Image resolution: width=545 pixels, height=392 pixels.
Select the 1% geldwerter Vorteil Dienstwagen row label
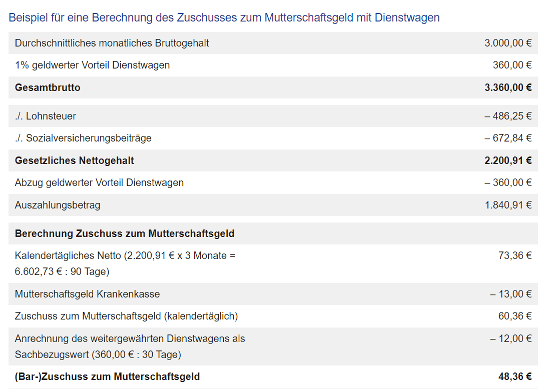pyautogui.click(x=92, y=65)
